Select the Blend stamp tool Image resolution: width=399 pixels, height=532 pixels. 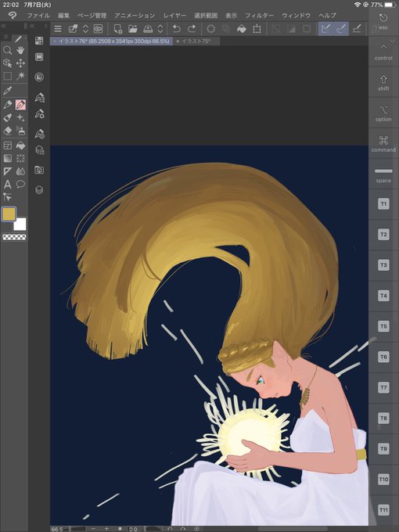[x=20, y=131]
